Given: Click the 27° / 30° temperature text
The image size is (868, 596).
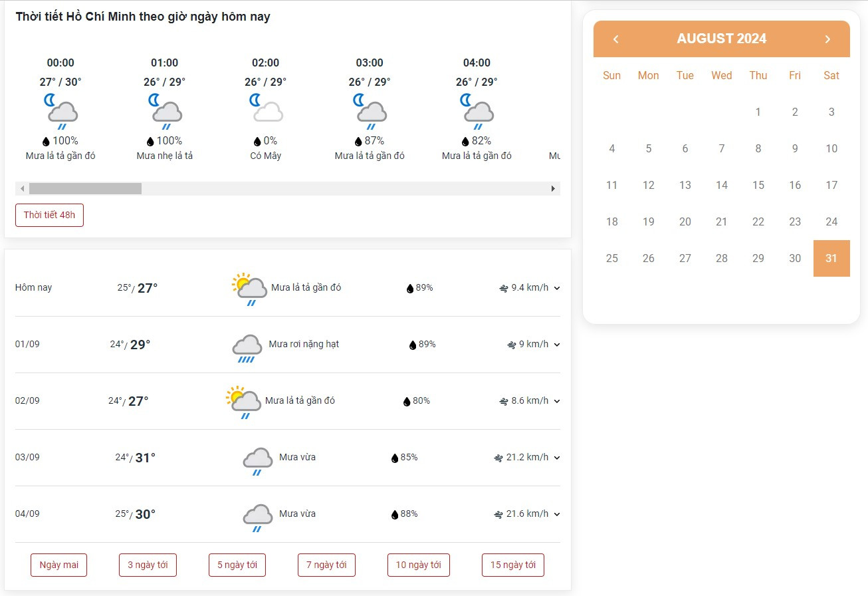Looking at the screenshot, I should click(x=60, y=82).
